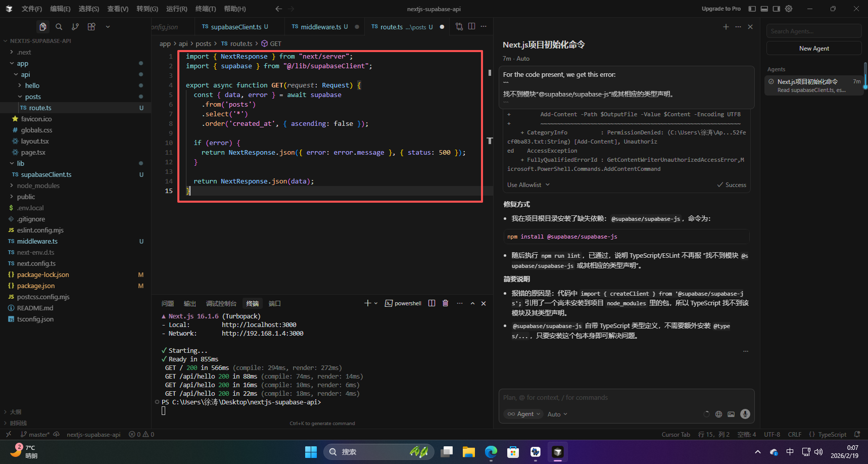Open the Search view in the sidebar

point(59,27)
